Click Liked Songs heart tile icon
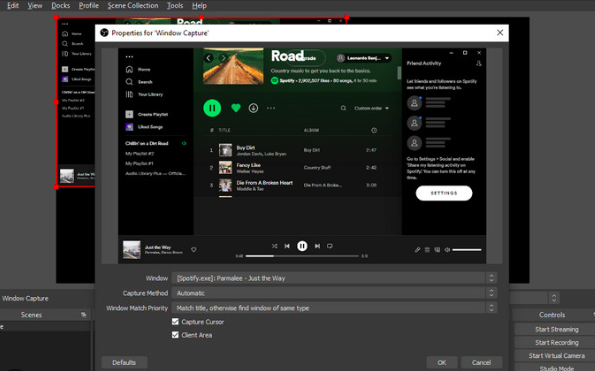The height and width of the screenshot is (371, 595). coord(129,127)
